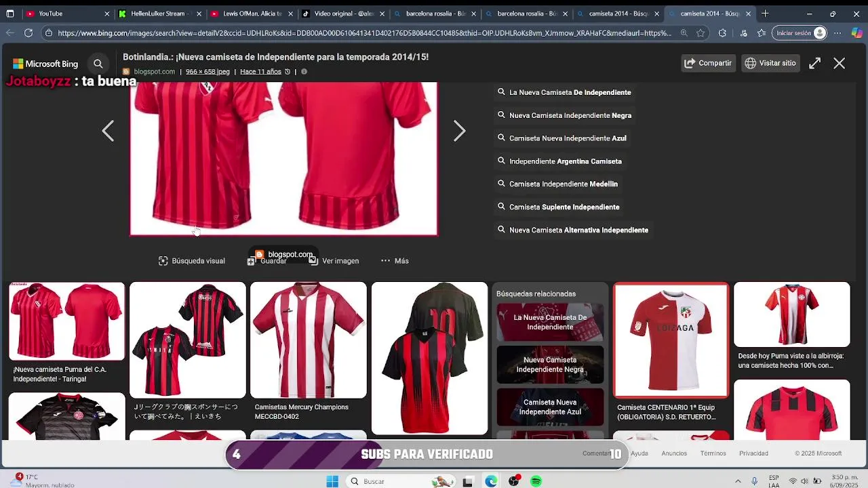
Task: Open the tab actions menu icon
Action: [10, 14]
